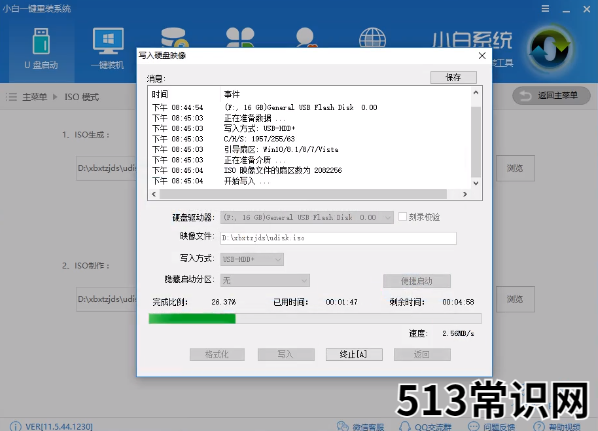Open QQ交流群 group link
This screenshot has width=598, height=431.
coord(425,427)
